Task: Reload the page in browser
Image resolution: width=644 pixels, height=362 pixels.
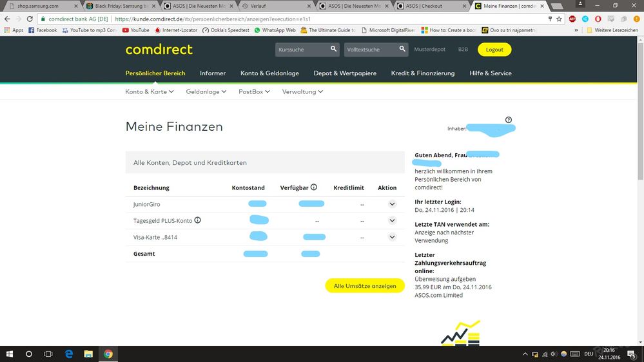Action: (x=30, y=19)
